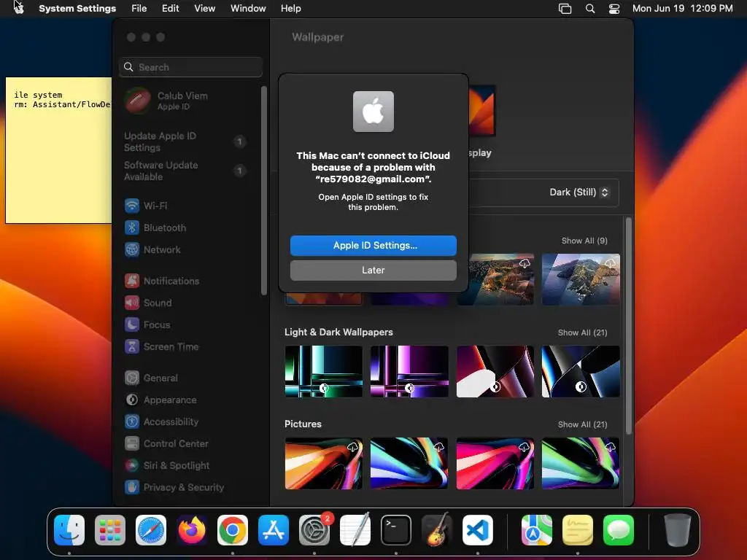Launch GarageBand from the Dock
This screenshot has width=747, height=560.
pyautogui.click(x=436, y=530)
